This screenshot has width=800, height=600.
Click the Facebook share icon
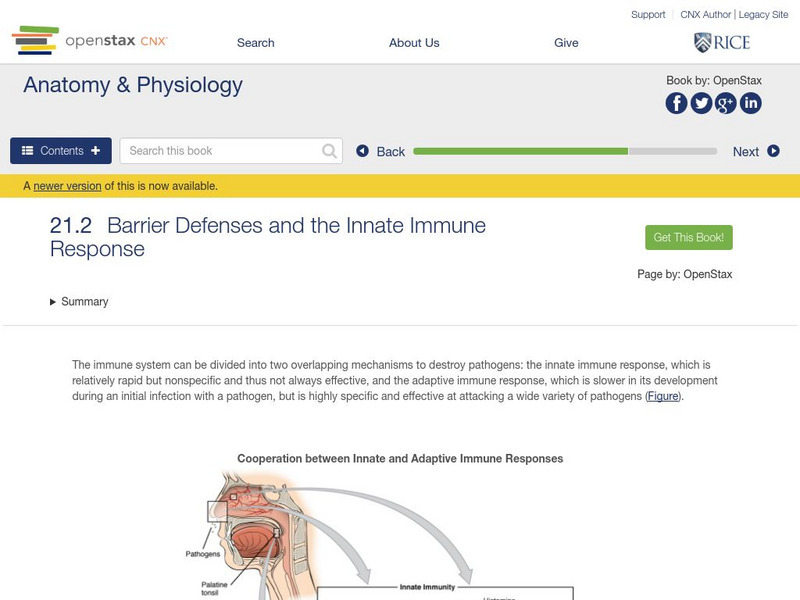point(677,103)
